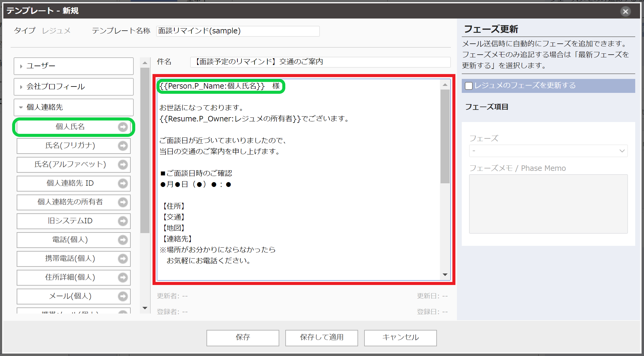Click the insert icon for 氏名(アルファベット)
Screen dimensions: 644x356
point(123,164)
